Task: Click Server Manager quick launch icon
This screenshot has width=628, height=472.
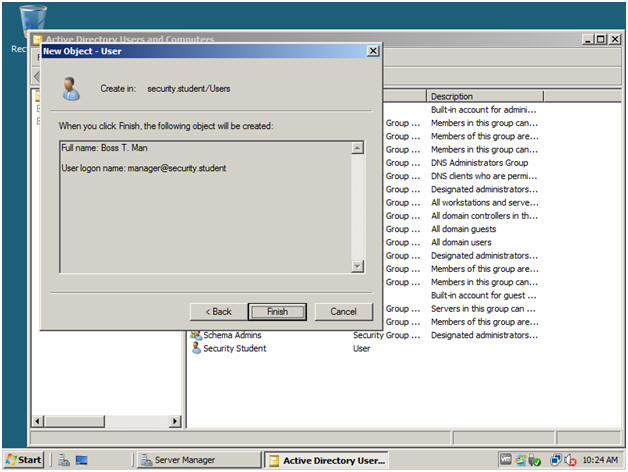Action: (x=64, y=460)
